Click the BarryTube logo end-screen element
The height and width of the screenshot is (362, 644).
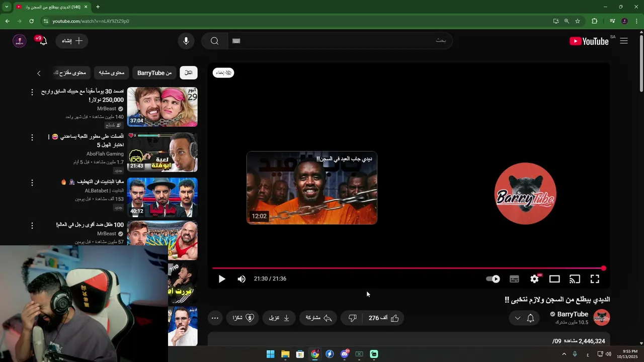[525, 194]
